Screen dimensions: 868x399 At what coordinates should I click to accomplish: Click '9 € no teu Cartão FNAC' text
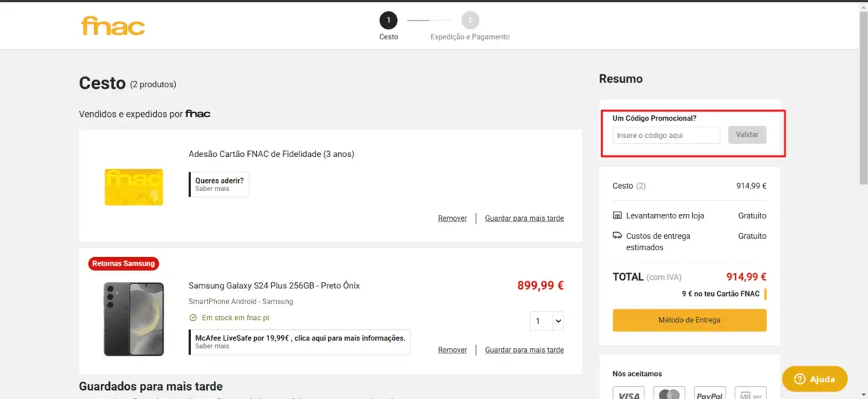tap(721, 294)
